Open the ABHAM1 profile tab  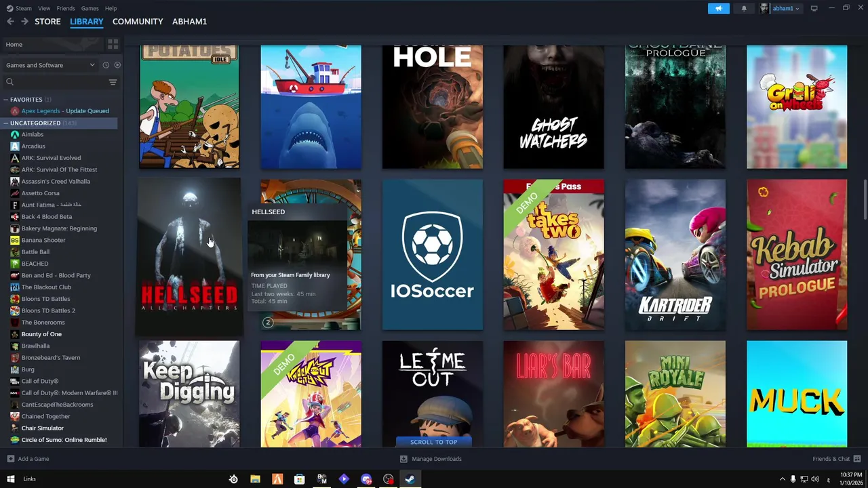[x=189, y=22]
